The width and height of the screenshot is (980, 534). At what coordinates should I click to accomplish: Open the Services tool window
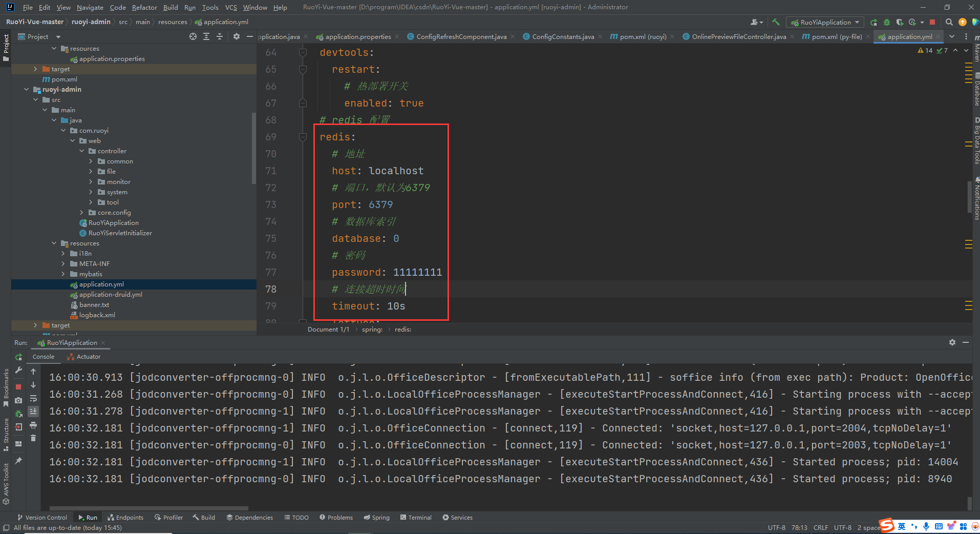[457, 518]
